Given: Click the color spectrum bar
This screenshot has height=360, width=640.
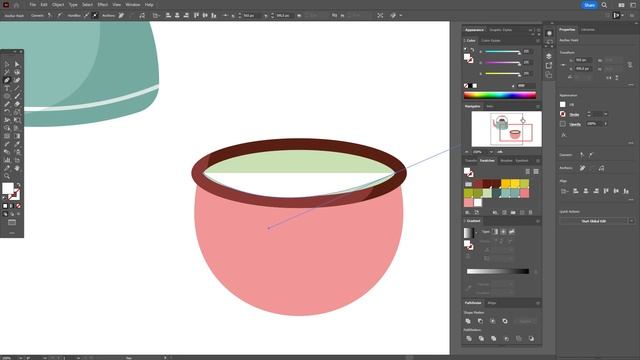Looking at the screenshot, I should 500,95.
